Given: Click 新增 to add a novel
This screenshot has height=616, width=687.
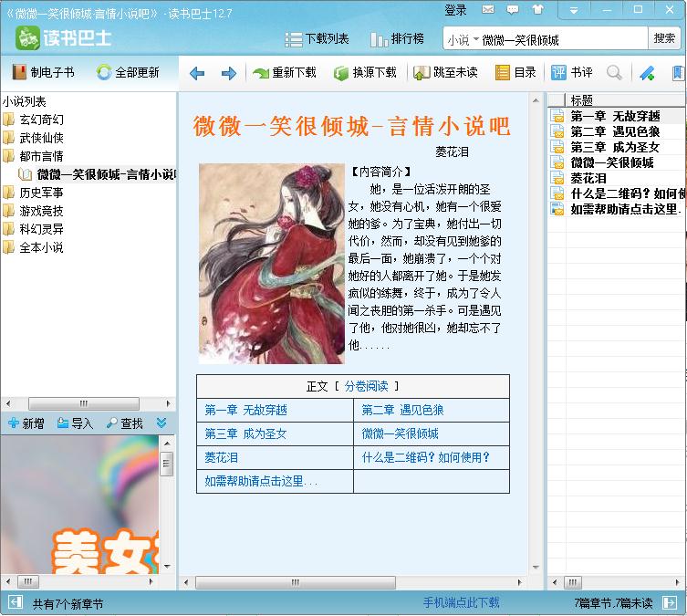Looking at the screenshot, I should point(26,423).
